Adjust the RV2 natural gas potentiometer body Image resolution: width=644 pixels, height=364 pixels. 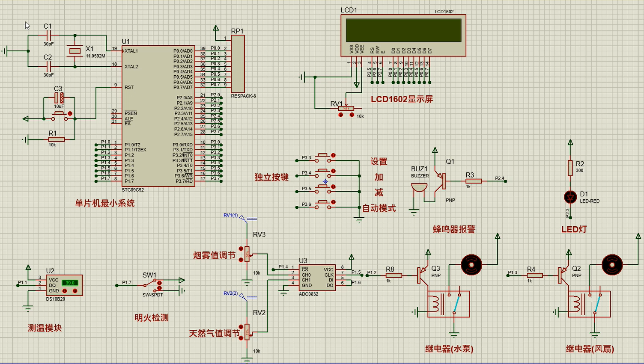(x=247, y=331)
